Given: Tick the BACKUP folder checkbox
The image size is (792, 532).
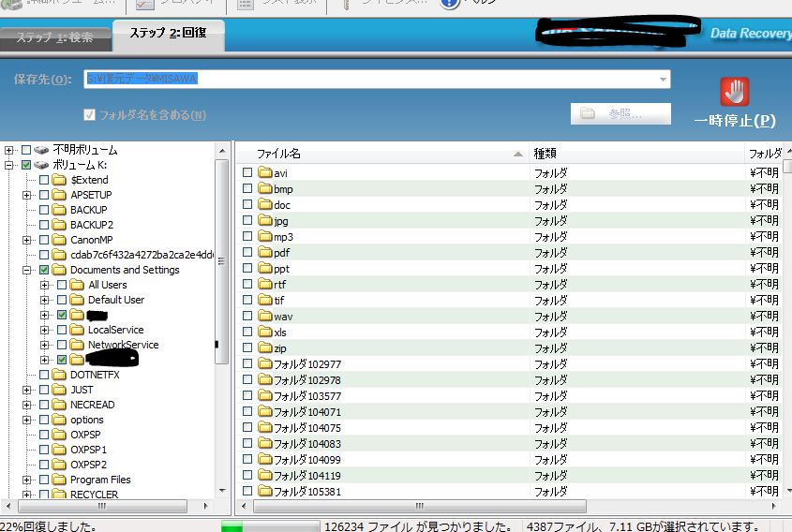Looking at the screenshot, I should click(44, 210).
